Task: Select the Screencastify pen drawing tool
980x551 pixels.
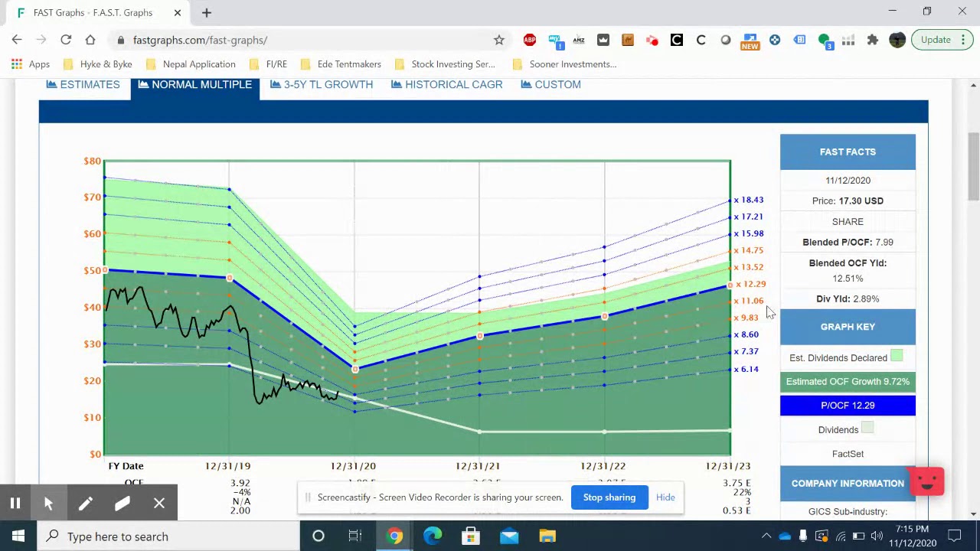Action: (85, 504)
